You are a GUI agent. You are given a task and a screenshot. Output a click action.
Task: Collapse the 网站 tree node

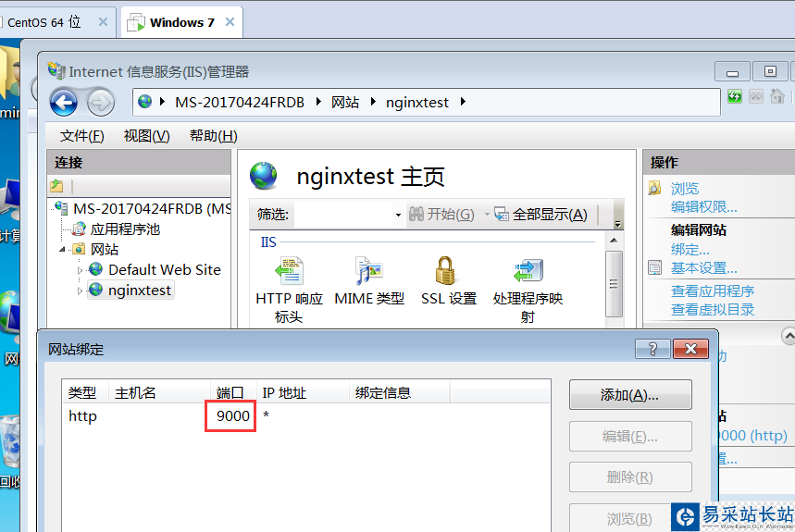coord(62,249)
